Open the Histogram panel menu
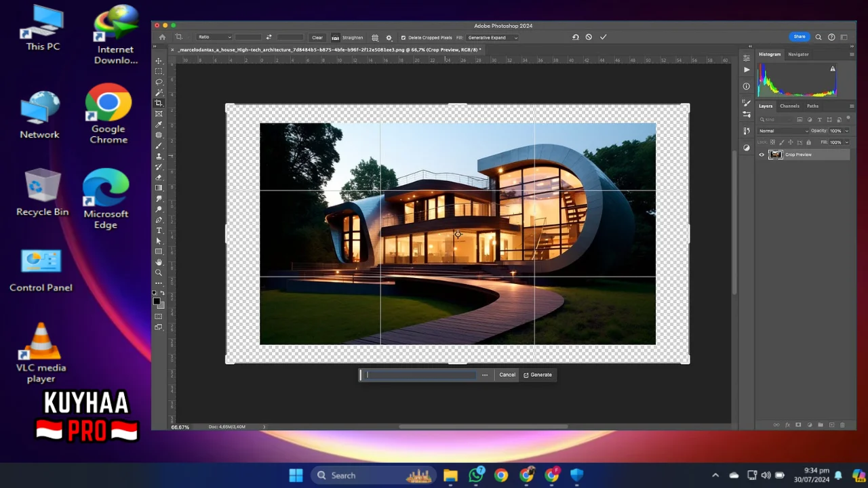The image size is (868, 488). [x=852, y=54]
